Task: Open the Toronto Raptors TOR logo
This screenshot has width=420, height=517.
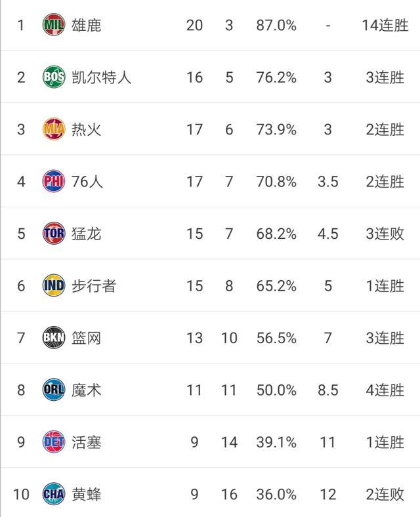Action: click(x=54, y=233)
